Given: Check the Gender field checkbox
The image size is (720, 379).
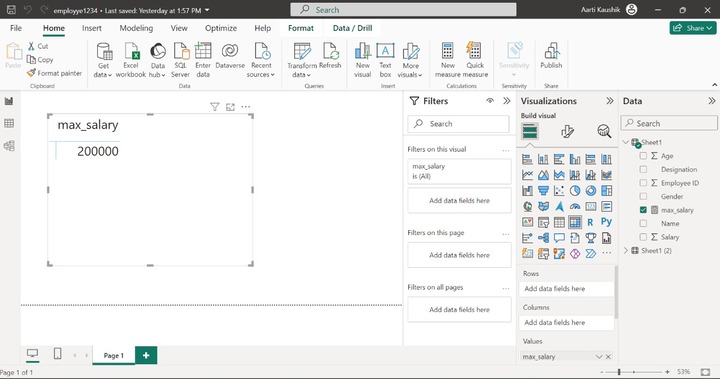Looking at the screenshot, I should [x=643, y=196].
